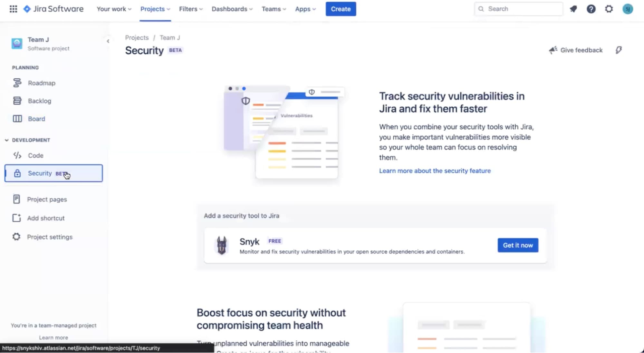Click the Snyk app title
This screenshot has width=644, height=353.
click(x=249, y=241)
